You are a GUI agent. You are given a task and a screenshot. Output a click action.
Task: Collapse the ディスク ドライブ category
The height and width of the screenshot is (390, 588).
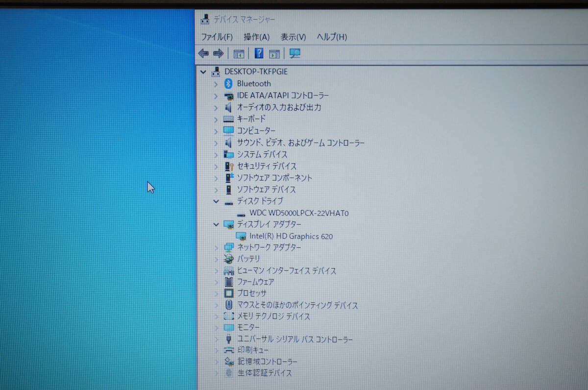pos(216,201)
